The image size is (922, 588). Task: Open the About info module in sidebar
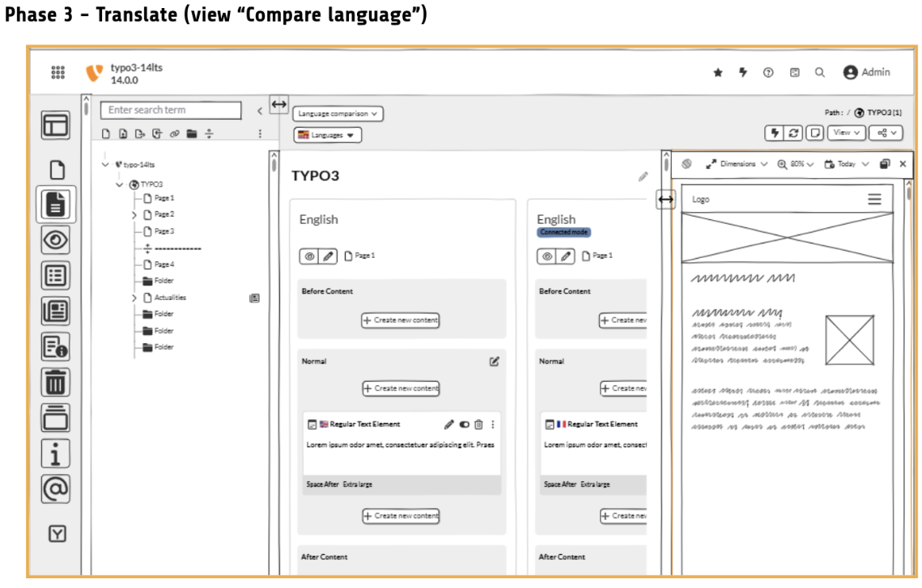coord(56,454)
